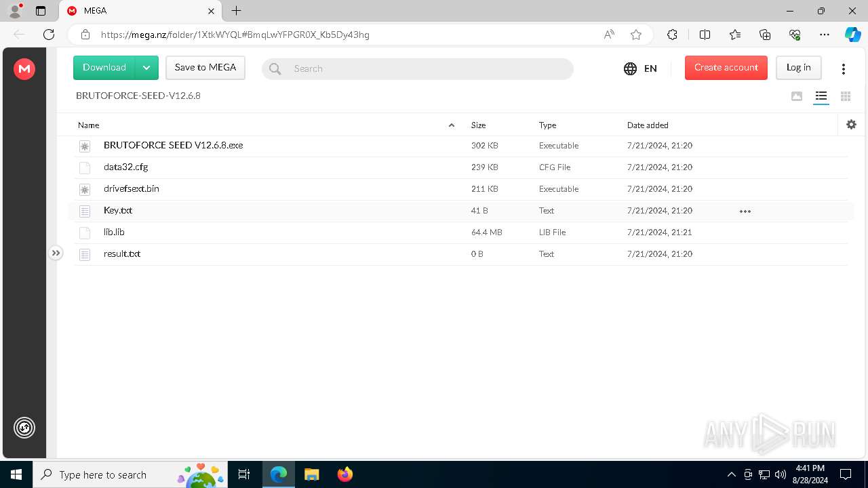View site information lock icon

click(x=85, y=35)
